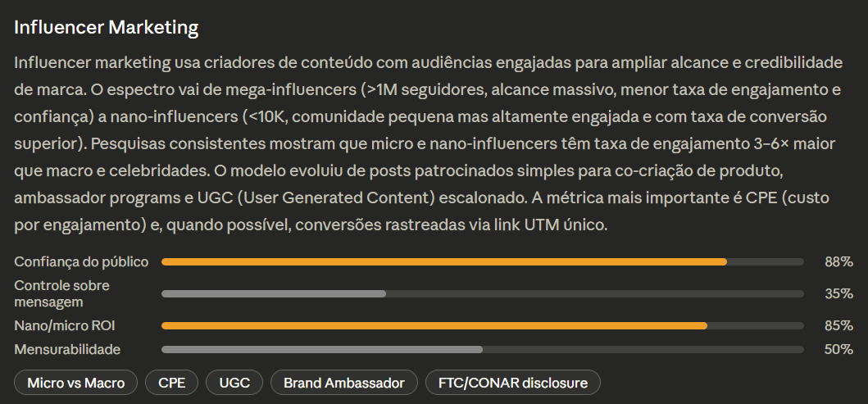The height and width of the screenshot is (404, 868).
Task: Open the UGC tag
Action: pos(234,383)
